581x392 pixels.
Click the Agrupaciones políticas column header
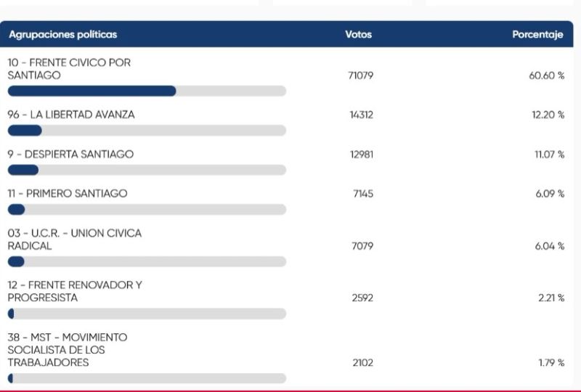click(x=63, y=34)
